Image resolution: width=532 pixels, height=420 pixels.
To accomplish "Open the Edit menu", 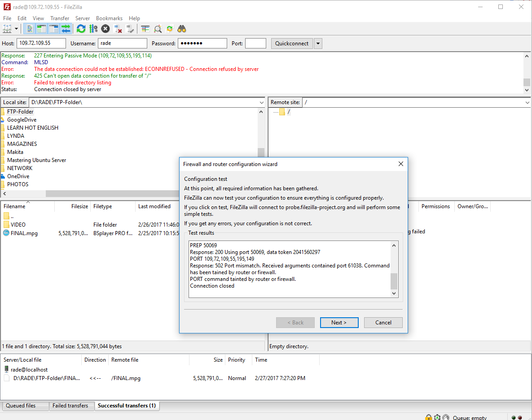I will pyautogui.click(x=22, y=18).
